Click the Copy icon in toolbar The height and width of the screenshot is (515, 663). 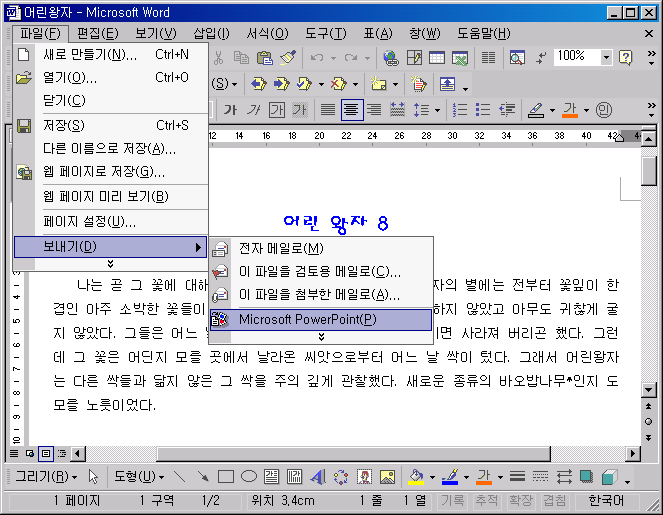tap(241, 58)
